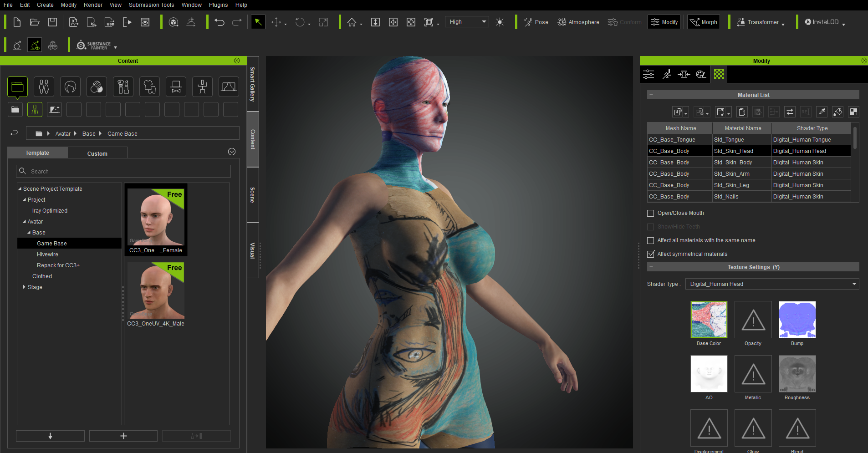868x453 pixels.
Task: Open the Atmosphere panel
Action: 578,22
